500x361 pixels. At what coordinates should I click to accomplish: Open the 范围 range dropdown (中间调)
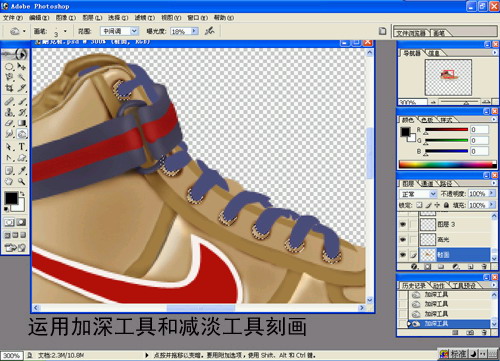pyautogui.click(x=119, y=31)
